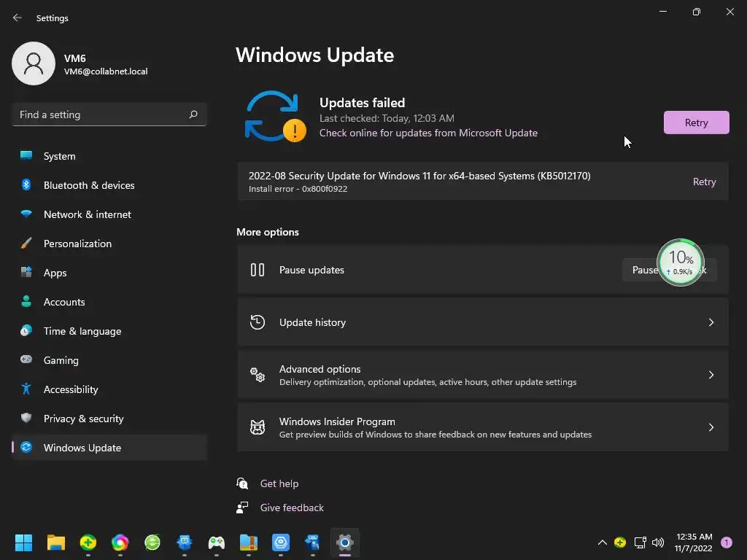Open Bluetooth & devices settings
Screen dimensions: 747x560
[109, 185]
